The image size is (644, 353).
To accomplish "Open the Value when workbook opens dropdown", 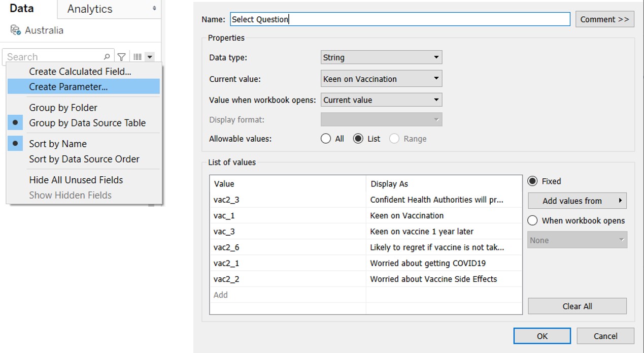I will [x=381, y=100].
